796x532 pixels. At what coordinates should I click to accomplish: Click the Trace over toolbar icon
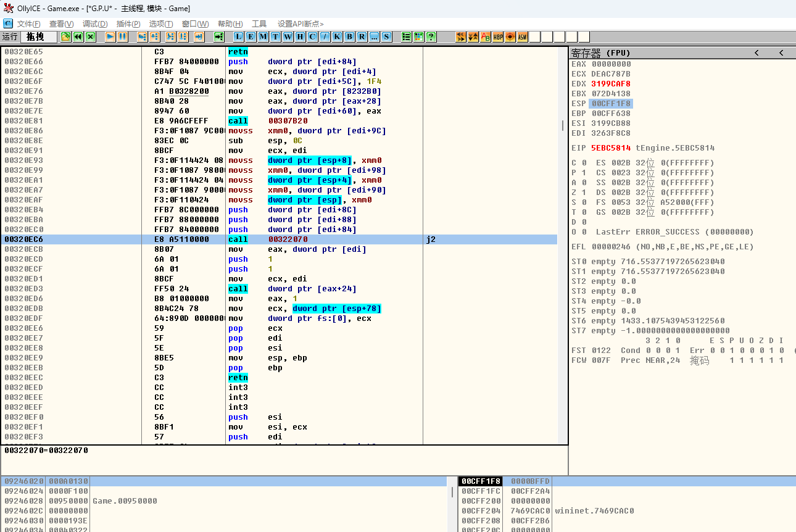(x=183, y=36)
